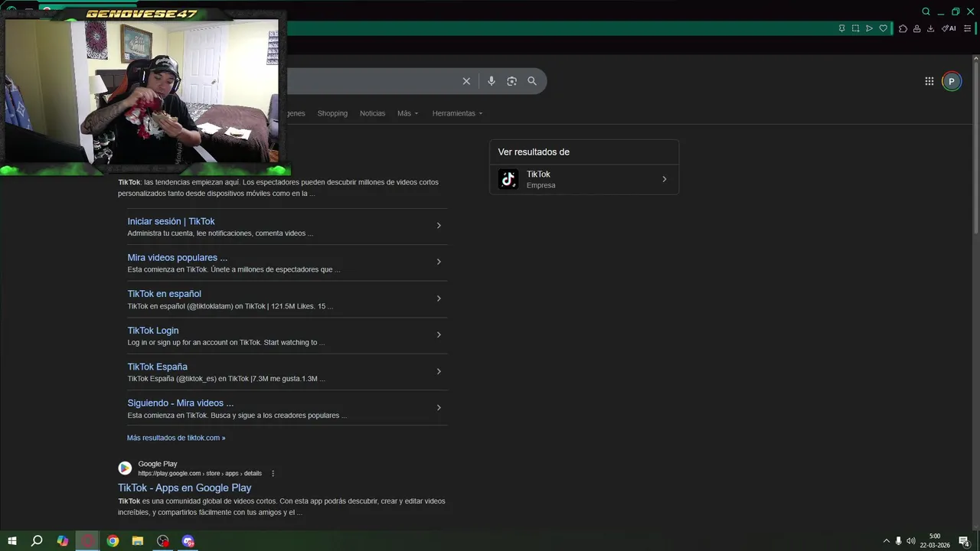The height and width of the screenshot is (551, 980).
Task: Open the TikTok en español link
Action: point(165,294)
